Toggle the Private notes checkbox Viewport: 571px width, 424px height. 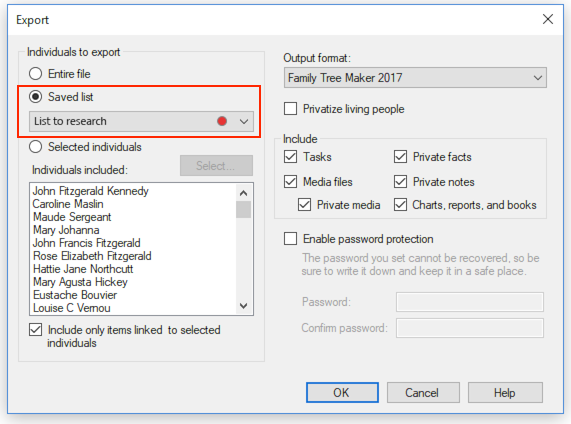(x=400, y=181)
